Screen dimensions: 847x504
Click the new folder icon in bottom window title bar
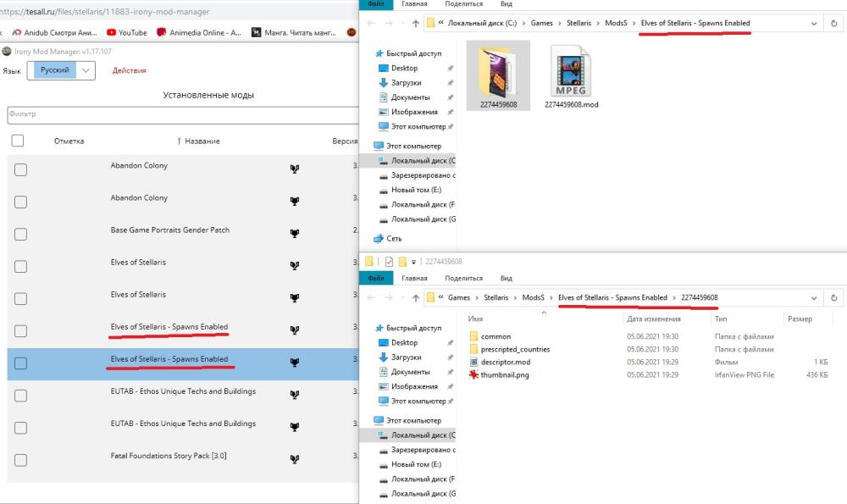pos(402,262)
